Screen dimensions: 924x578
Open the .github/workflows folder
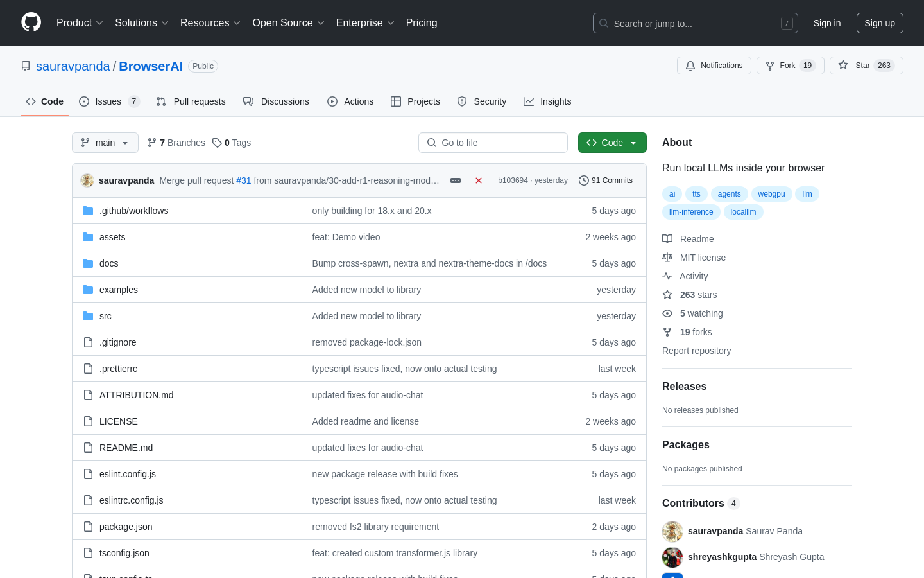click(x=133, y=211)
